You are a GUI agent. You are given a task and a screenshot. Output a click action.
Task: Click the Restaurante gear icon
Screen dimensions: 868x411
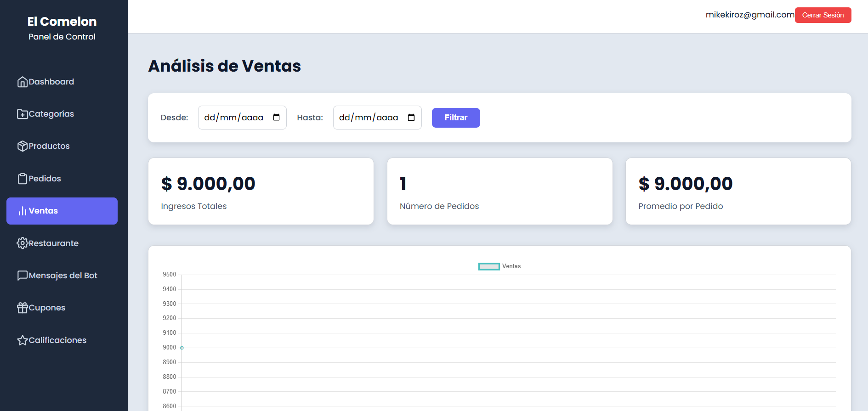tap(23, 243)
